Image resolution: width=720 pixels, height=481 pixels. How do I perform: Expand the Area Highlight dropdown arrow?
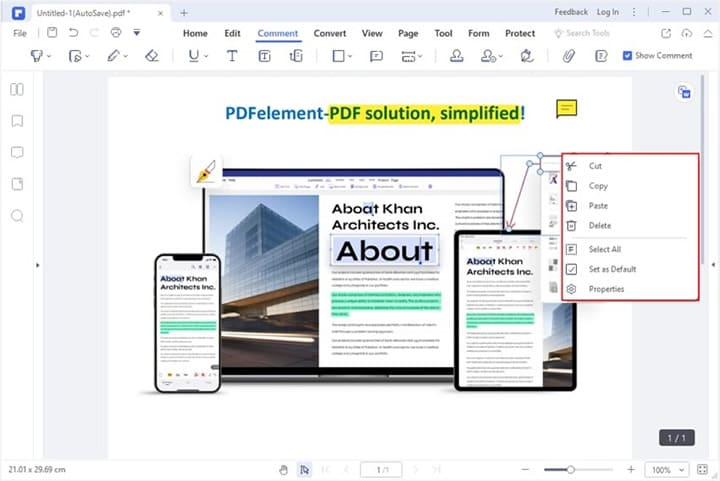(87, 56)
